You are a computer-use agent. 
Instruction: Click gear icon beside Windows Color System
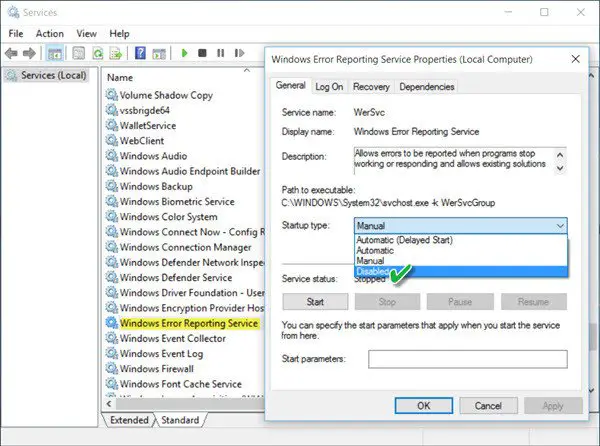point(111,216)
